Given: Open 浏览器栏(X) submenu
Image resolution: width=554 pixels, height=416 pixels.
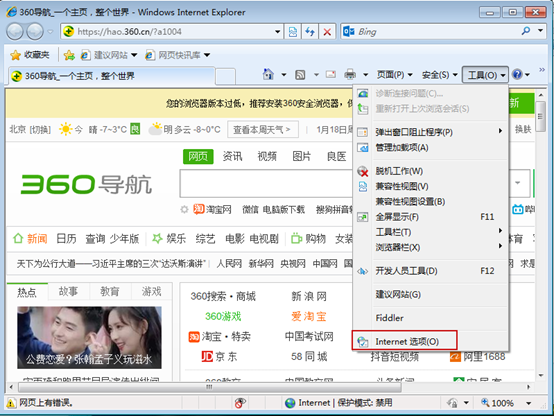Looking at the screenshot, I should pos(430,247).
